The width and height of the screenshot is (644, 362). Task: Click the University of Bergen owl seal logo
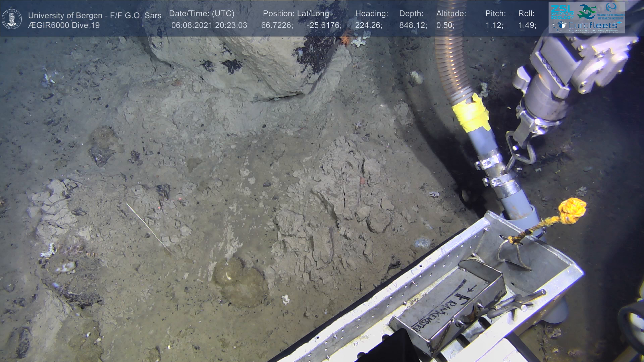(x=12, y=19)
